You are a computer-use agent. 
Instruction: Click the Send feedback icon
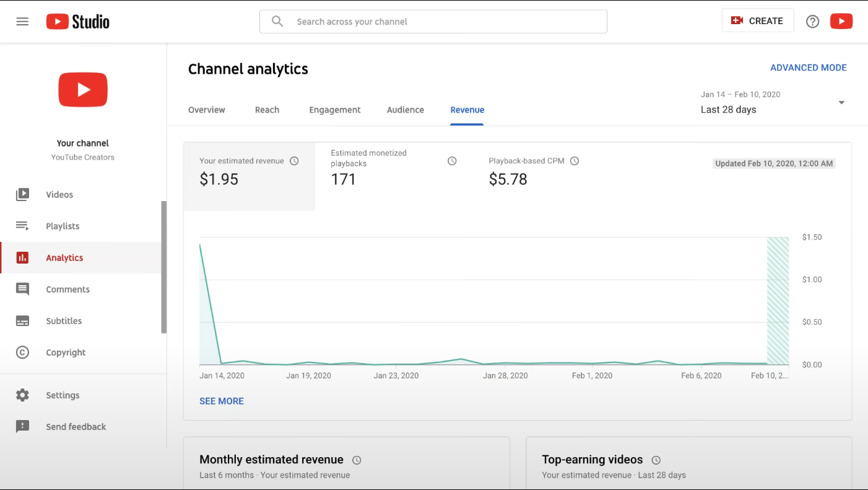22,426
